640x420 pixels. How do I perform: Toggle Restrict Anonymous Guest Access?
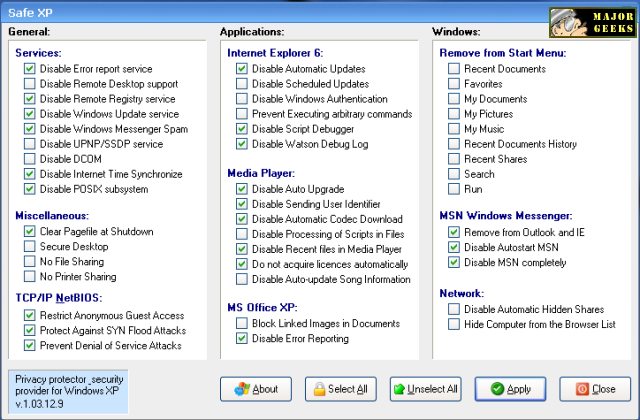point(29,316)
